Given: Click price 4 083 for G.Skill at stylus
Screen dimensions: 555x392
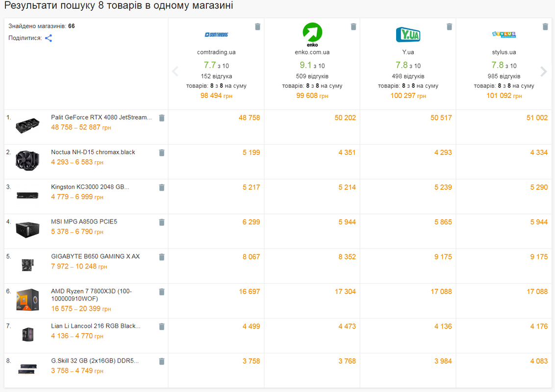Looking at the screenshot, I should tap(539, 361).
